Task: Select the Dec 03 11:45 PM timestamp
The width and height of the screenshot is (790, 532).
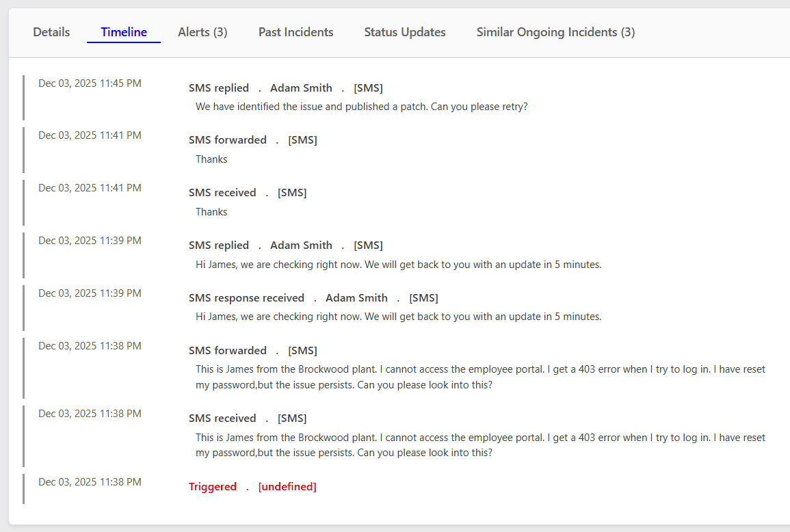Action: [90, 83]
